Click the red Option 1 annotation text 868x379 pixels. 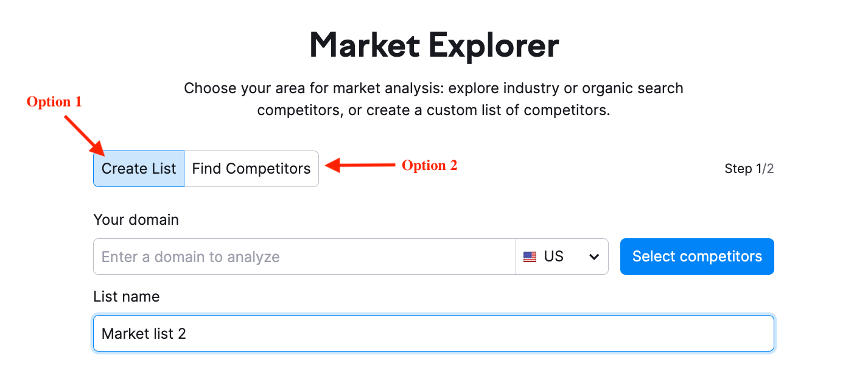[54, 102]
